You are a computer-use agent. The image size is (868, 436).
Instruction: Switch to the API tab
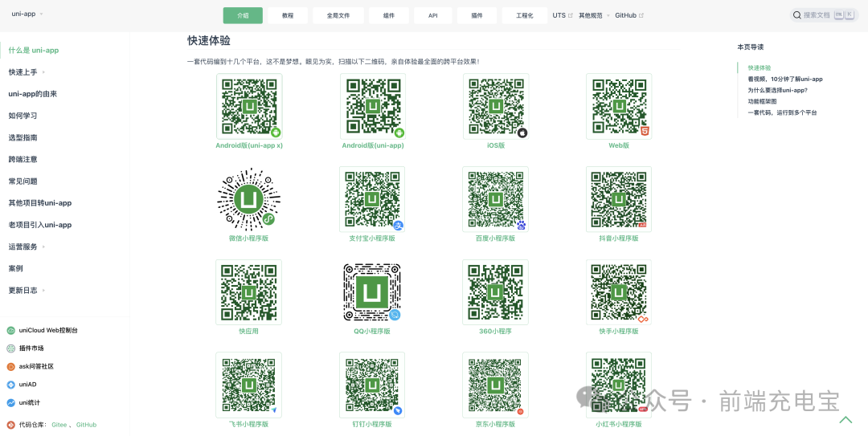point(433,15)
